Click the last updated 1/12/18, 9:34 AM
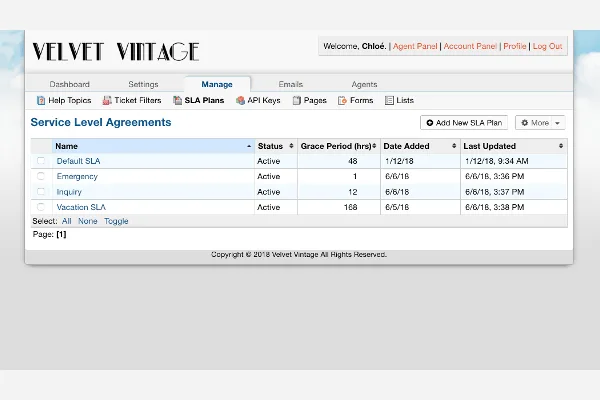This screenshot has height=400, width=600. tap(497, 161)
